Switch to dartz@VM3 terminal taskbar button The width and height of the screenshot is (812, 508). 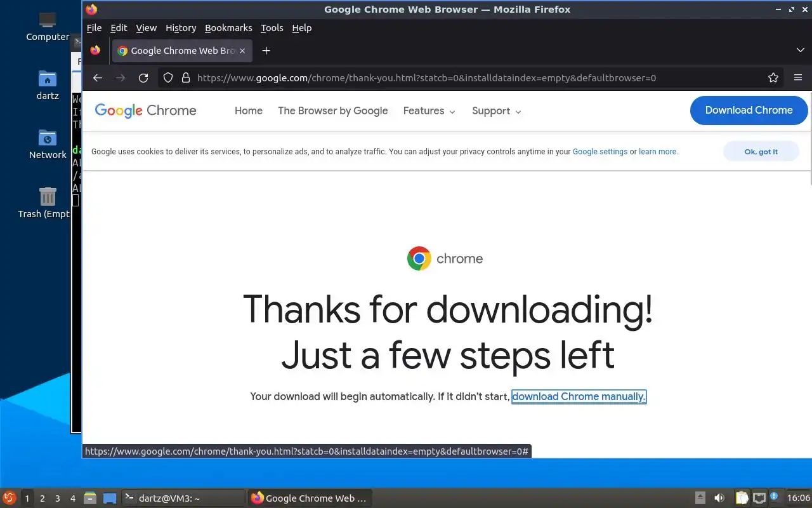click(183, 498)
